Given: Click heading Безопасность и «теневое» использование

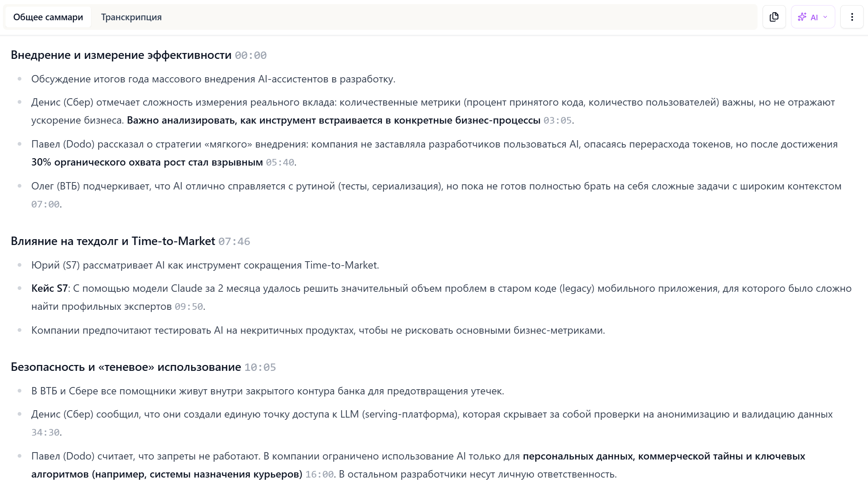Looking at the screenshot, I should [x=126, y=367].
